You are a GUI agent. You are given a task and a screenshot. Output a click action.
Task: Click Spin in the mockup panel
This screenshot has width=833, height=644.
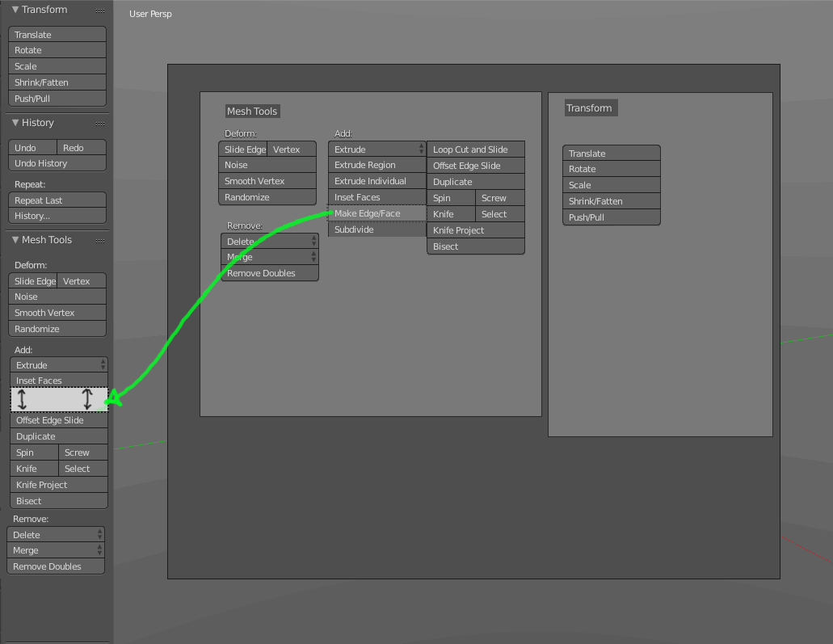[451, 198]
